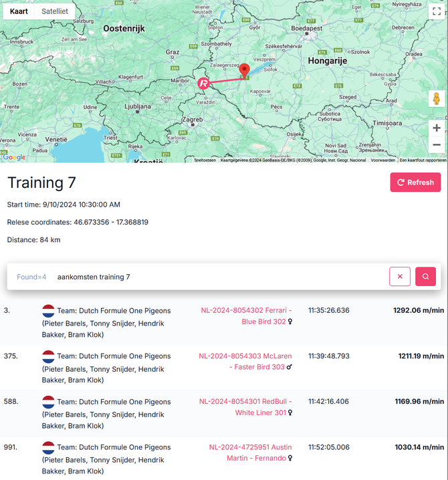The height and width of the screenshot is (480, 448).
Task: Click Boedapest label on the map
Action: point(306,28)
